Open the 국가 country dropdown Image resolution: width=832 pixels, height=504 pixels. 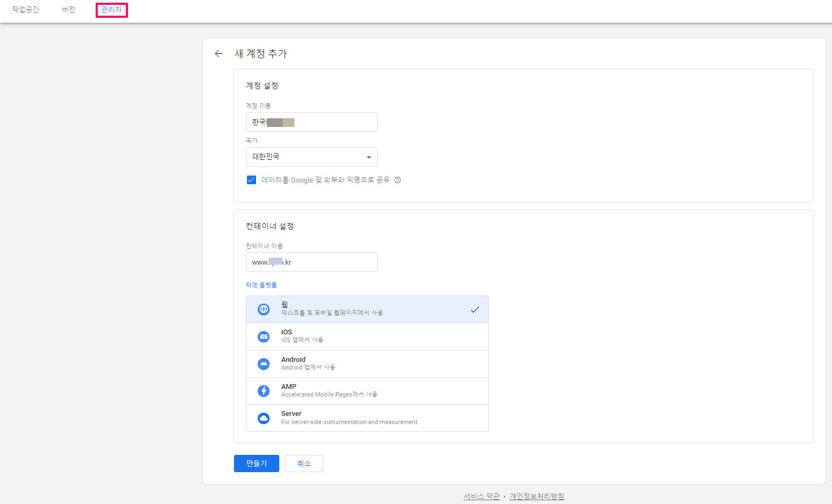(311, 157)
